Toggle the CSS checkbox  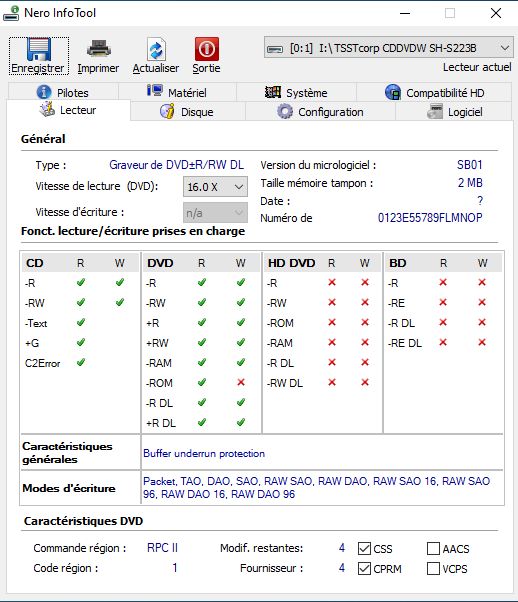(364, 548)
